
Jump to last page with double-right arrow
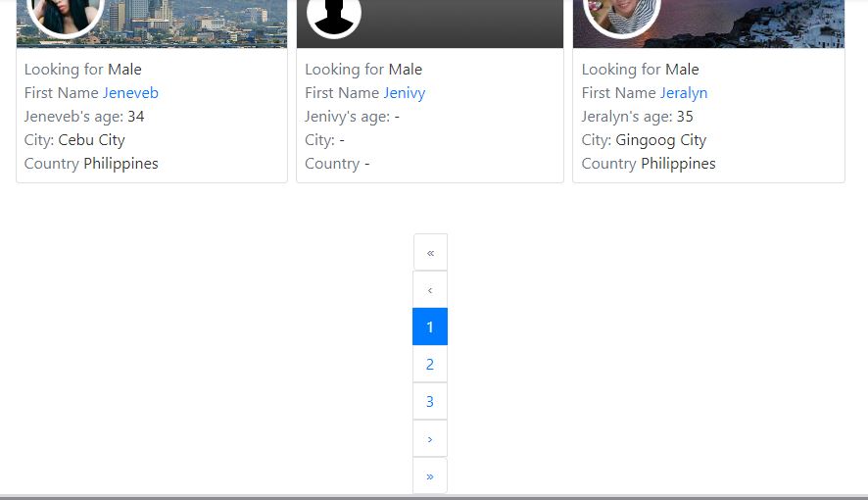click(430, 475)
